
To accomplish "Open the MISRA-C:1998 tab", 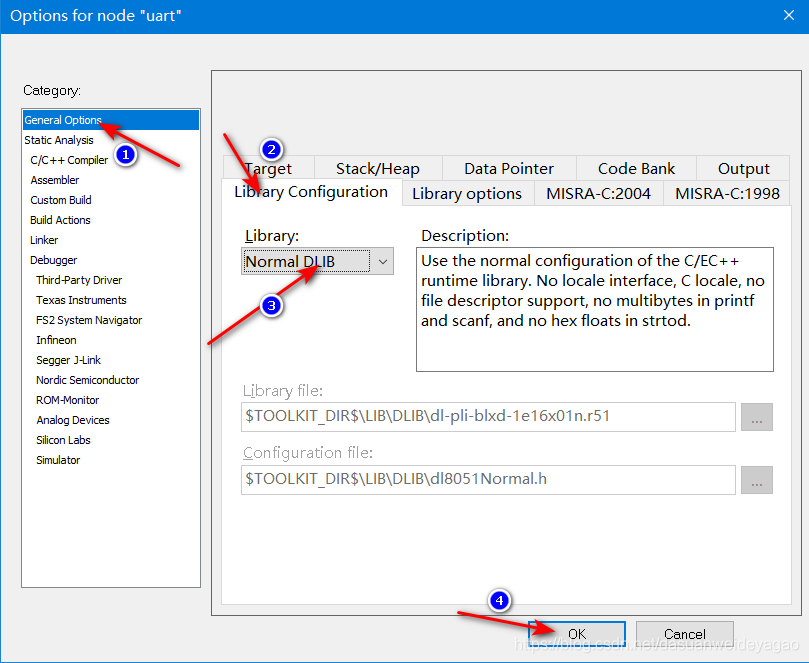I will [727, 193].
